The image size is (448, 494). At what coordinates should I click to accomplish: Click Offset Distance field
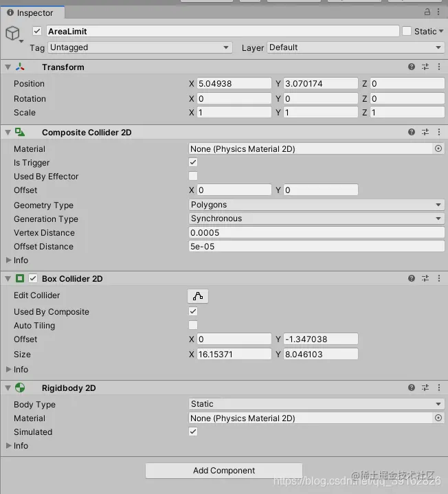316,247
